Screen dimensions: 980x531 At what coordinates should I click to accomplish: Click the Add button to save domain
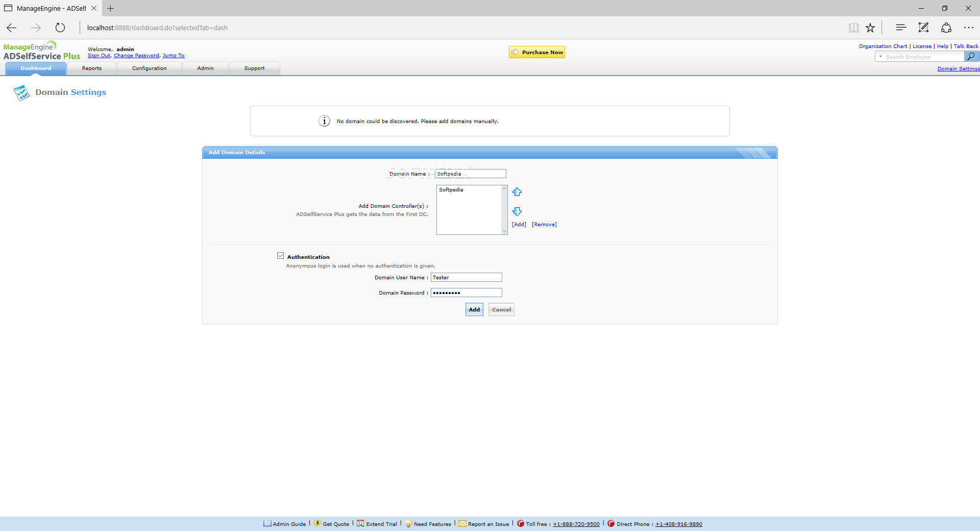point(474,309)
